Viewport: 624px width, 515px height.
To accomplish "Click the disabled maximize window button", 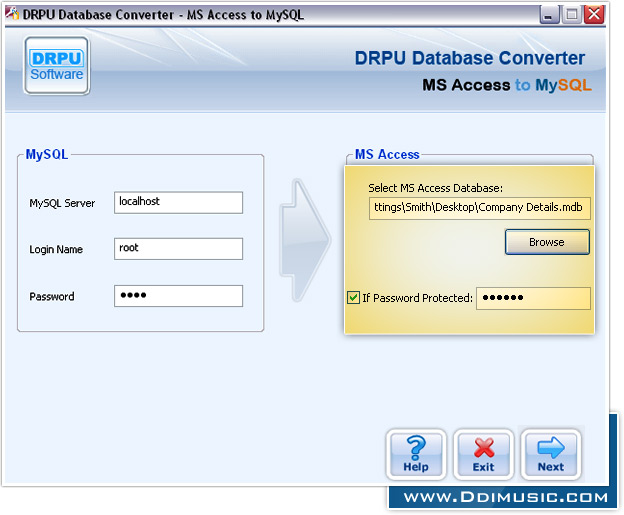I will [x=572, y=15].
